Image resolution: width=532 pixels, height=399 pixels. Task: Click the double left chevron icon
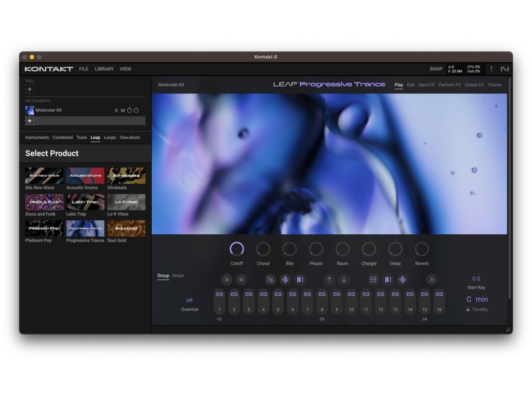click(241, 280)
